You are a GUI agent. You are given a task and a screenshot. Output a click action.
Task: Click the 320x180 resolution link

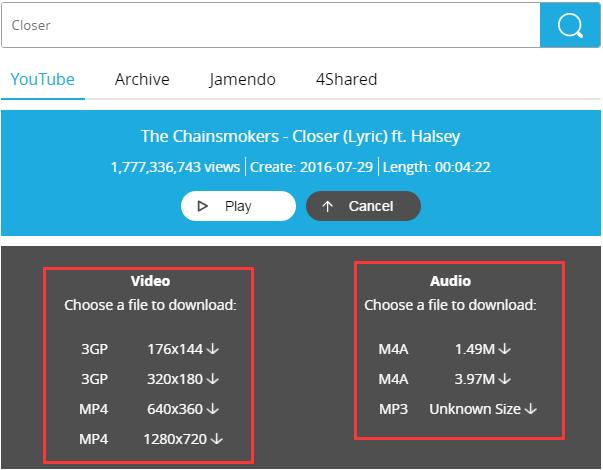(175, 379)
